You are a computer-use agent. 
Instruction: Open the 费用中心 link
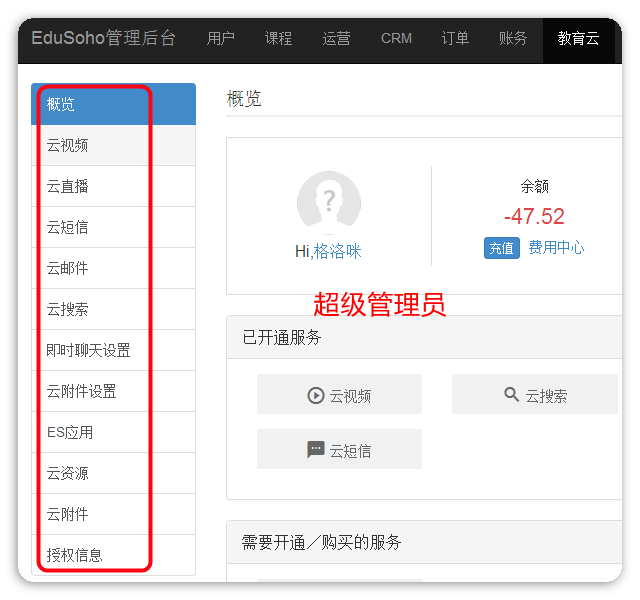tap(556, 247)
